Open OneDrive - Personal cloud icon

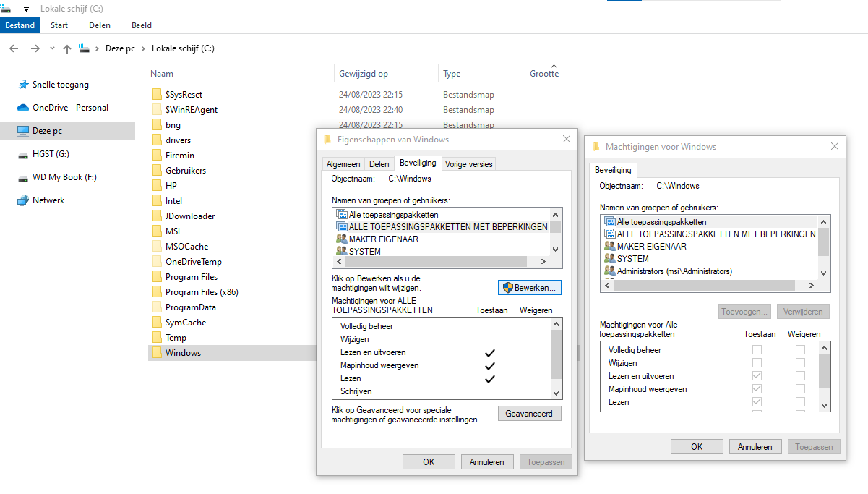point(22,108)
